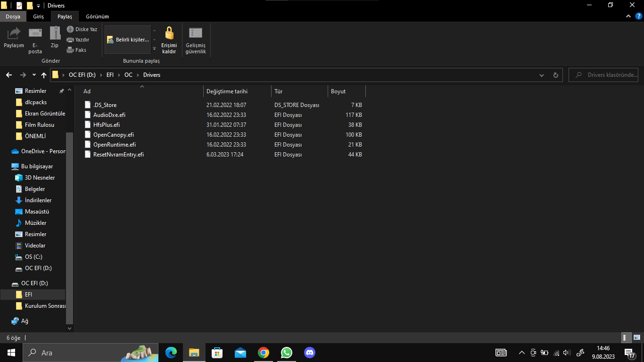644x362 pixels.
Task: Refresh the Drivers folder view
Action: 555,75
